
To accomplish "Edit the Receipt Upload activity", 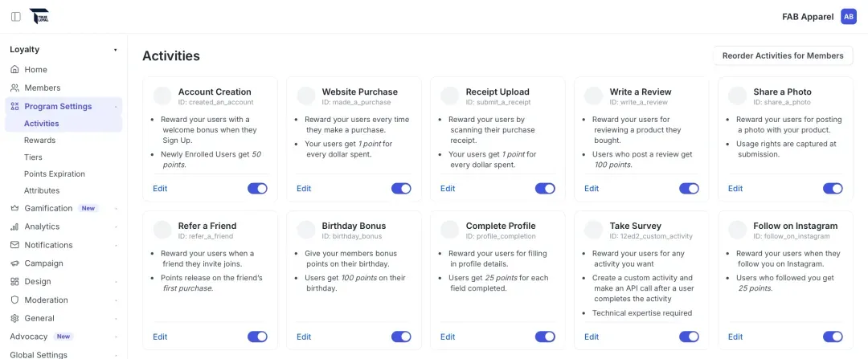I will pos(448,189).
